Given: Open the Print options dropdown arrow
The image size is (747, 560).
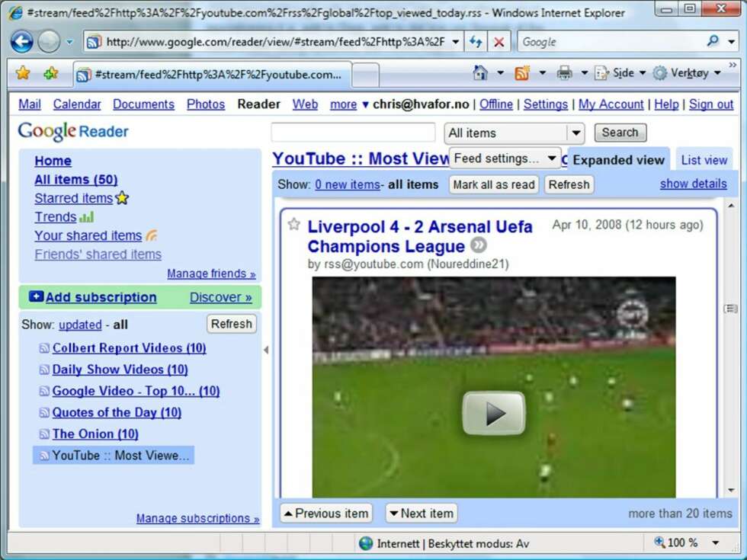Looking at the screenshot, I should tap(584, 73).
